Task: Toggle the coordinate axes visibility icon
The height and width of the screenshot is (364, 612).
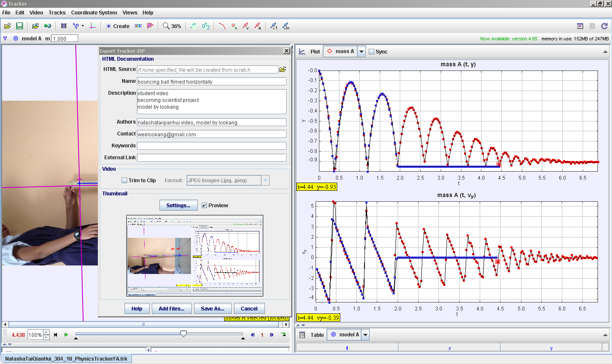Action: [x=93, y=26]
